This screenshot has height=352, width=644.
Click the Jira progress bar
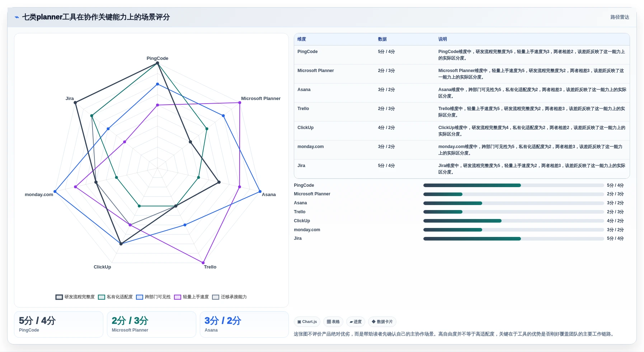513,239
